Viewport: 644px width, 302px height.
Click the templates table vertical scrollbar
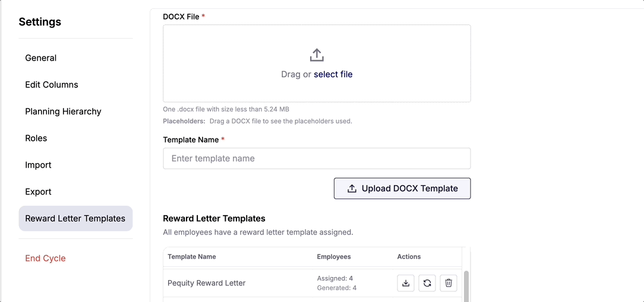pos(466,285)
